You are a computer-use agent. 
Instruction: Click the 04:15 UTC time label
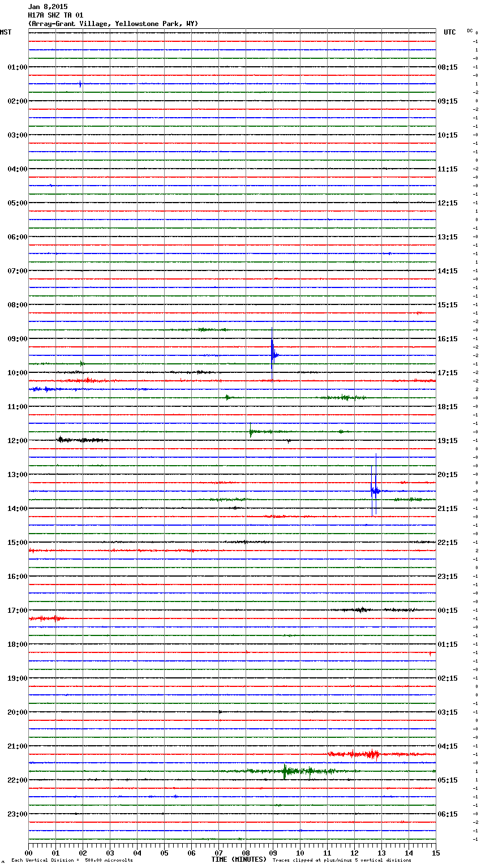pyautogui.click(x=448, y=746)
